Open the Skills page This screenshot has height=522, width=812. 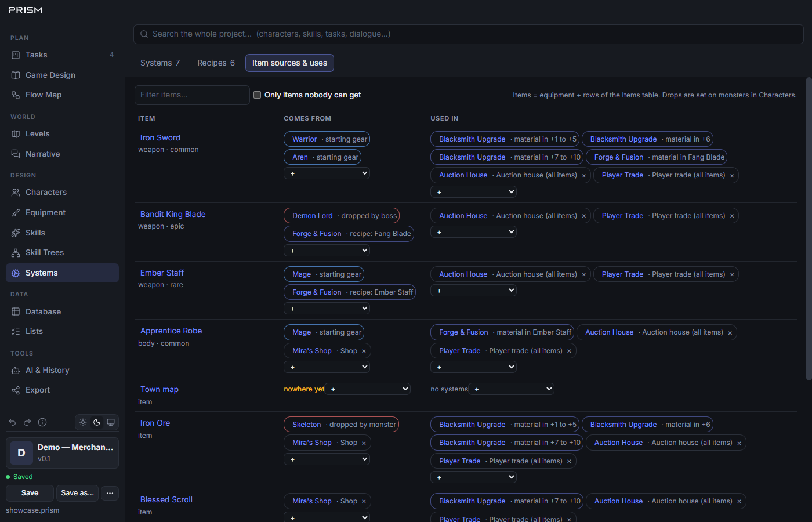coord(62,233)
